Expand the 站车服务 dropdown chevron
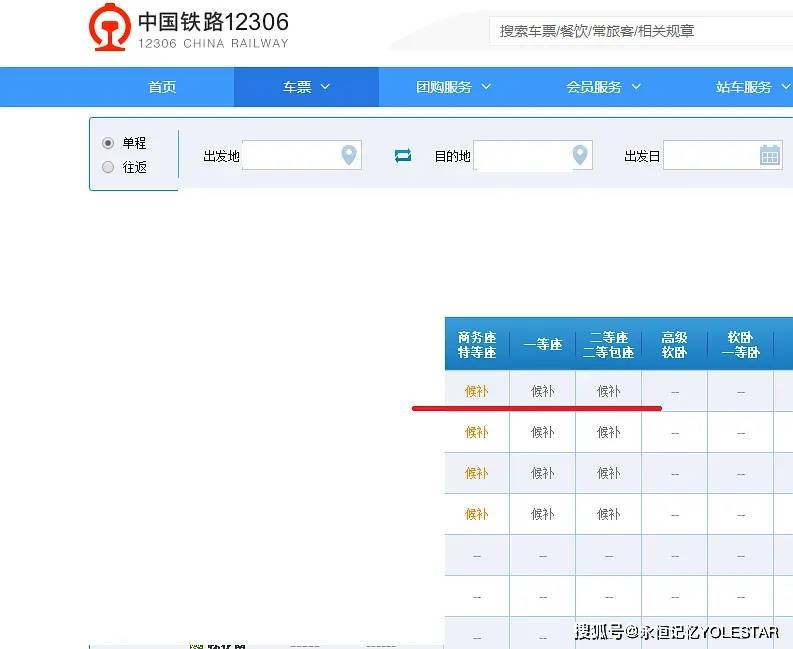 (x=786, y=87)
